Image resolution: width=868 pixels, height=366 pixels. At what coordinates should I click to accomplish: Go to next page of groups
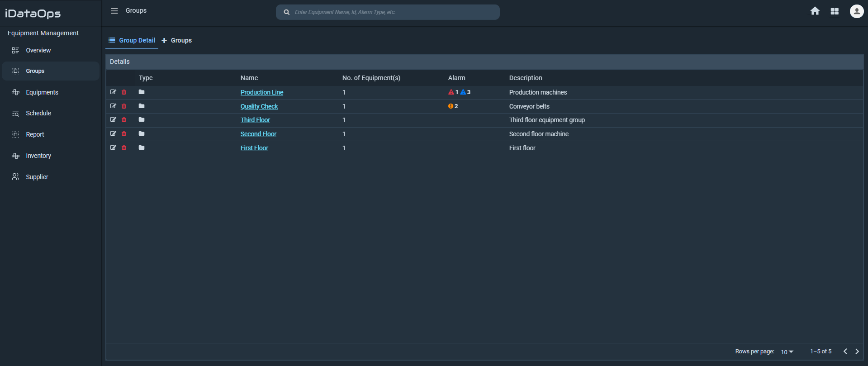point(857,352)
